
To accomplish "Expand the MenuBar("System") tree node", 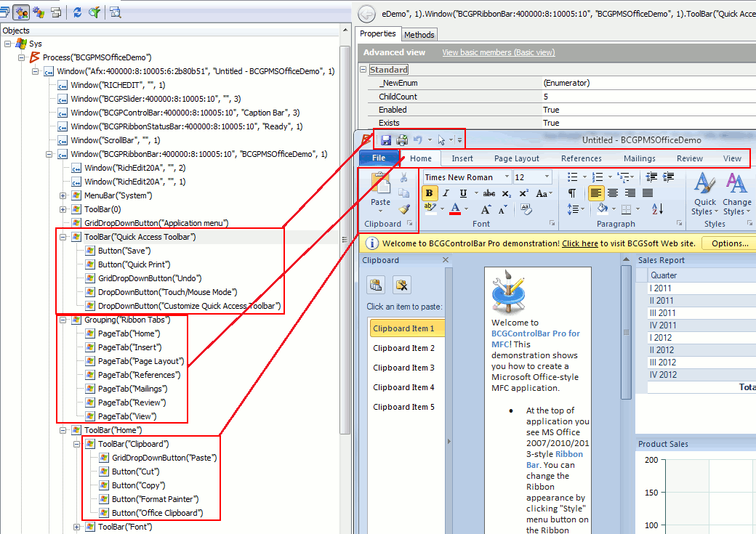I will (x=63, y=195).
